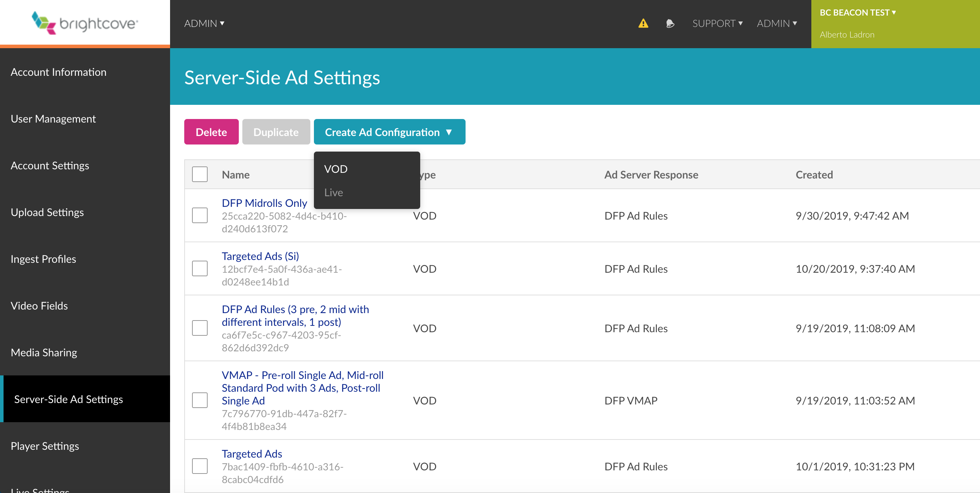Click the Created column header
Viewport: 980px width, 493px height.
click(x=814, y=175)
